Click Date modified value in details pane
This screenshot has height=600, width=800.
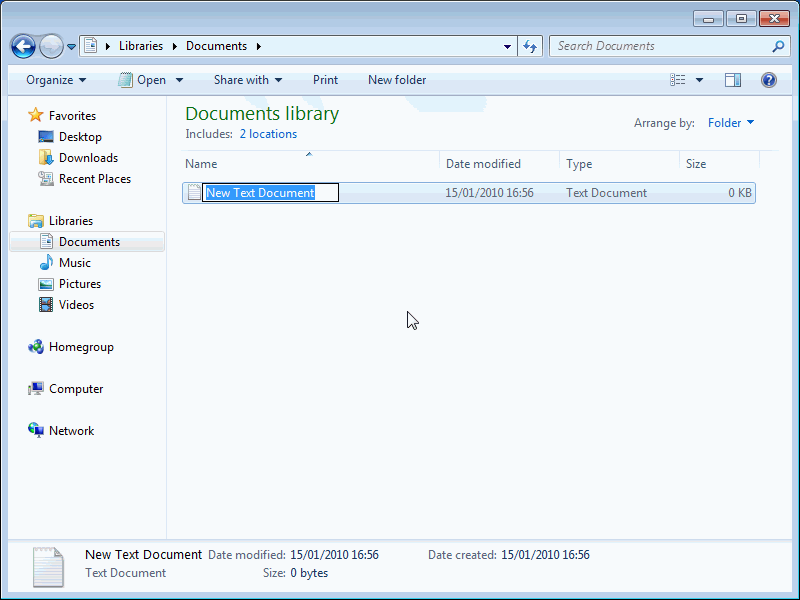(x=334, y=555)
